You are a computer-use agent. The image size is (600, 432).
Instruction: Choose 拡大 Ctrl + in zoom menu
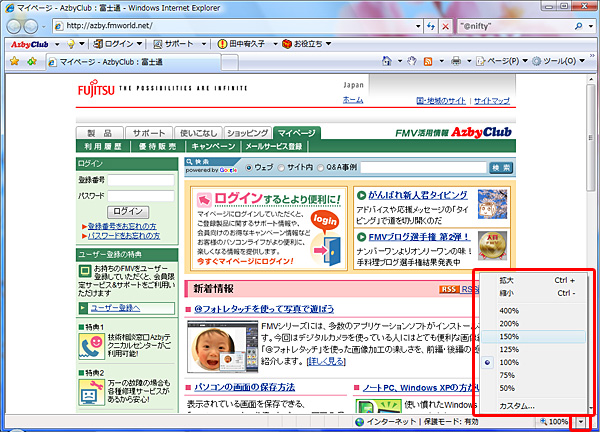[534, 280]
